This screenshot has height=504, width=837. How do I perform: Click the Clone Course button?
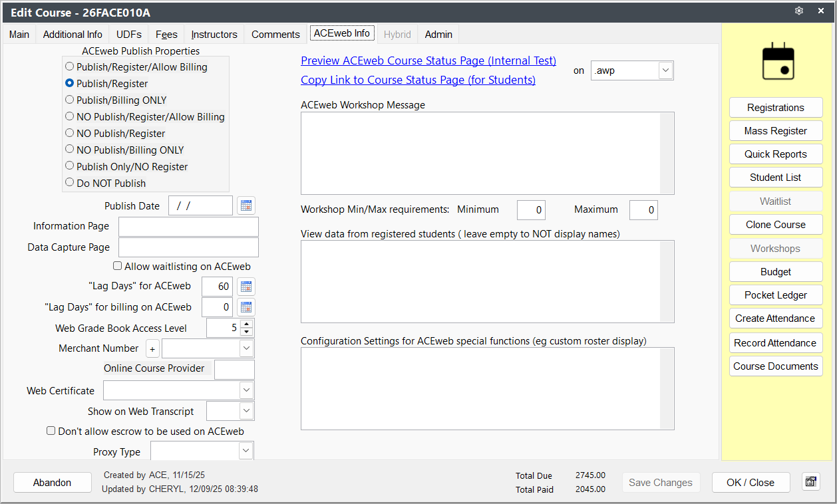click(x=776, y=224)
